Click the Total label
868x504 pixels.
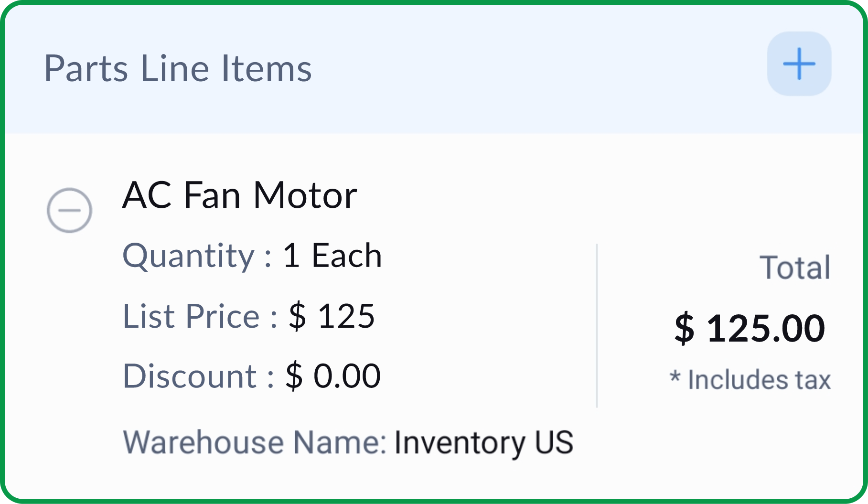(795, 268)
